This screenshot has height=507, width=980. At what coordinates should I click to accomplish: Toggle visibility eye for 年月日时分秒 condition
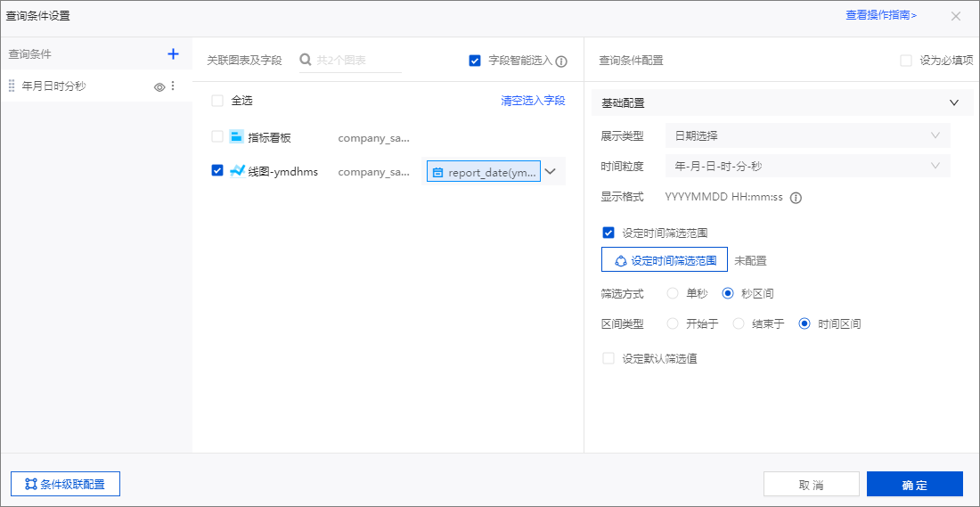159,87
